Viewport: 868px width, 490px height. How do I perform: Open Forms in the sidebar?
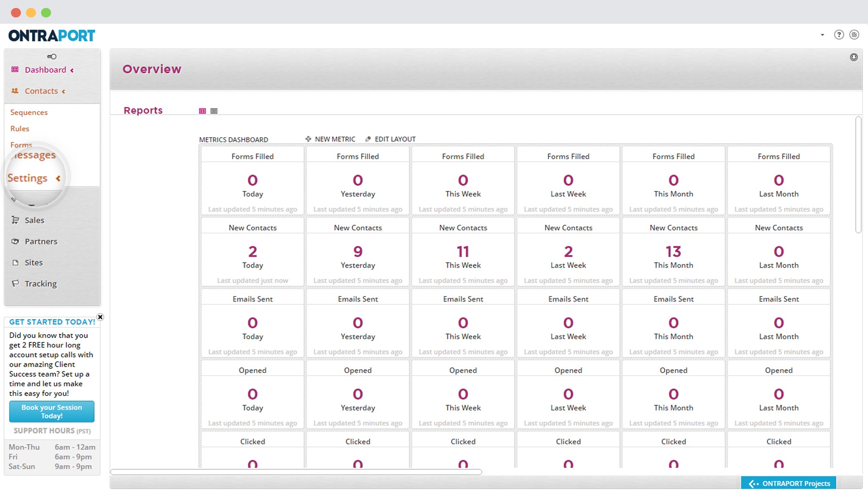pyautogui.click(x=21, y=145)
